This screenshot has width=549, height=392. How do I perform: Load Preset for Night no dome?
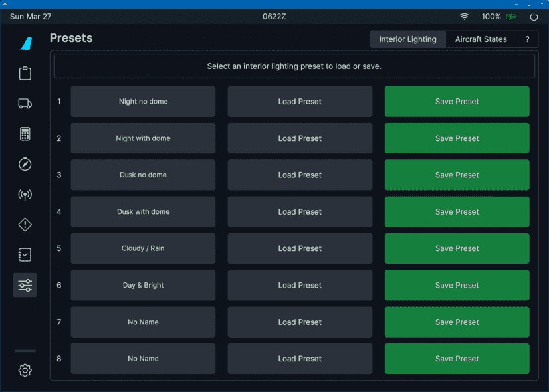click(x=300, y=102)
